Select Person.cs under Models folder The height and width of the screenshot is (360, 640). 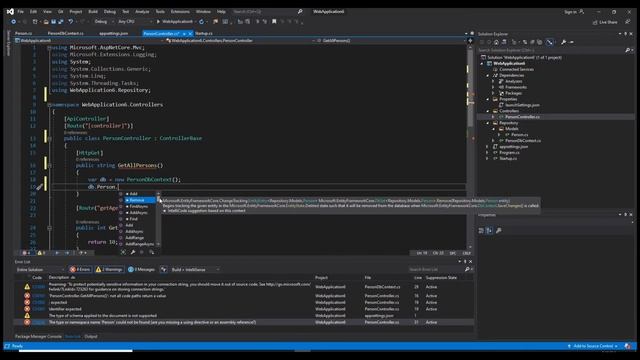(520, 135)
